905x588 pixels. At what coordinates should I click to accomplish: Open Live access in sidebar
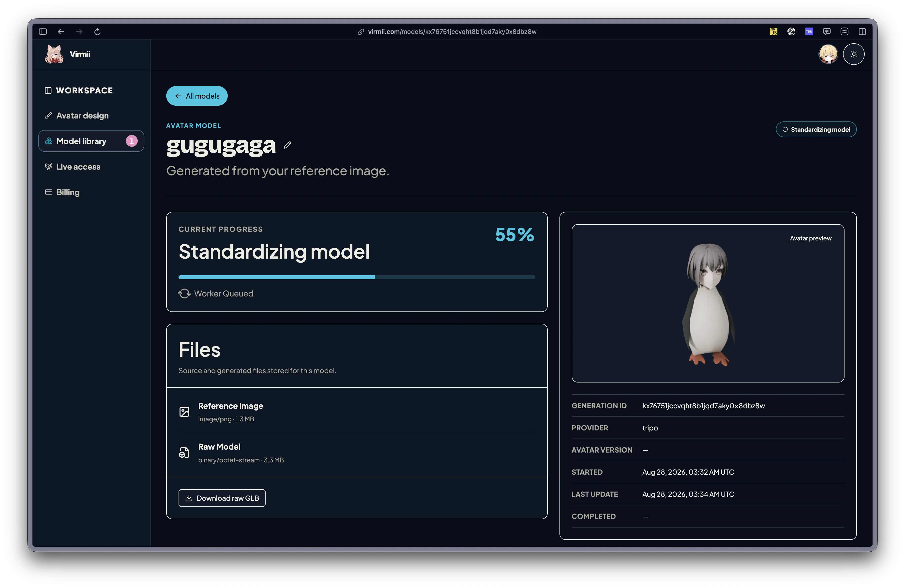tap(91, 166)
